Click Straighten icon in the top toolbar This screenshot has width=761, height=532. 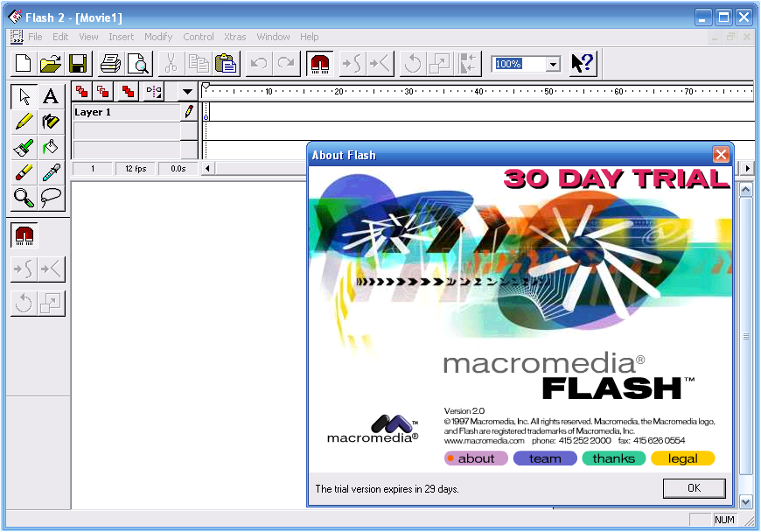[380, 64]
